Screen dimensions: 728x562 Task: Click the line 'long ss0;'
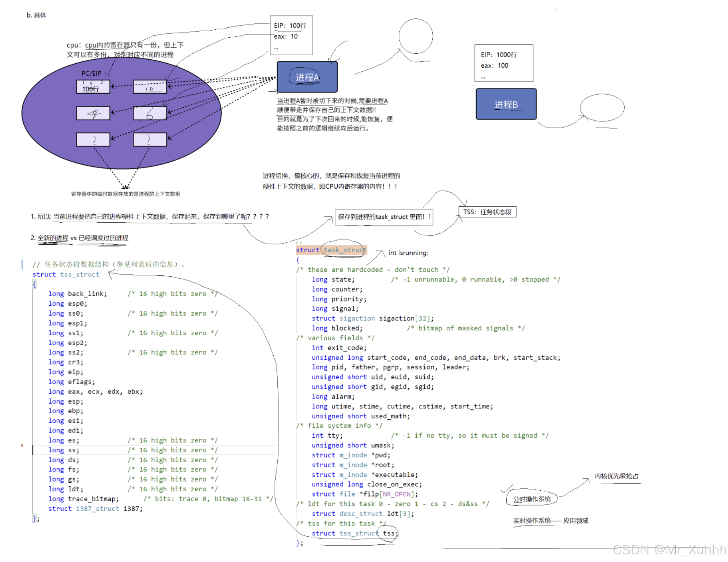tap(66, 313)
